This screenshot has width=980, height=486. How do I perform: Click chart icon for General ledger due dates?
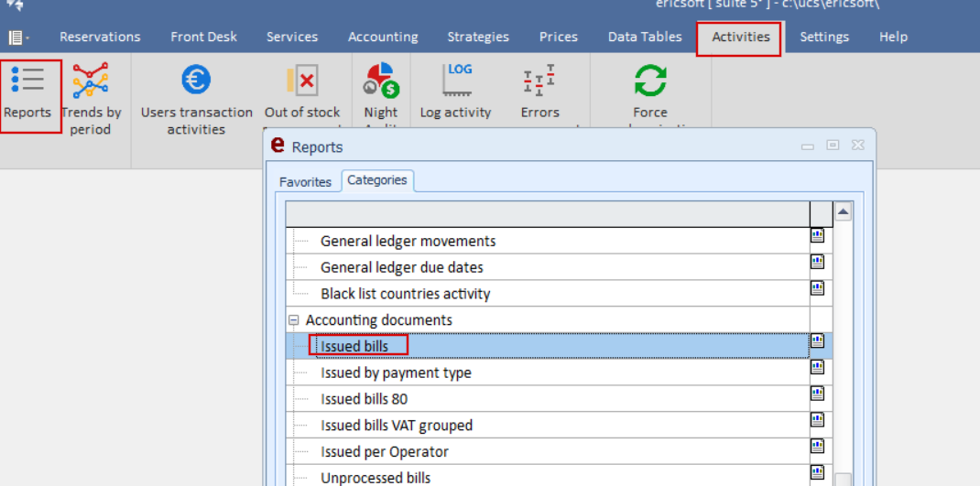click(x=818, y=261)
